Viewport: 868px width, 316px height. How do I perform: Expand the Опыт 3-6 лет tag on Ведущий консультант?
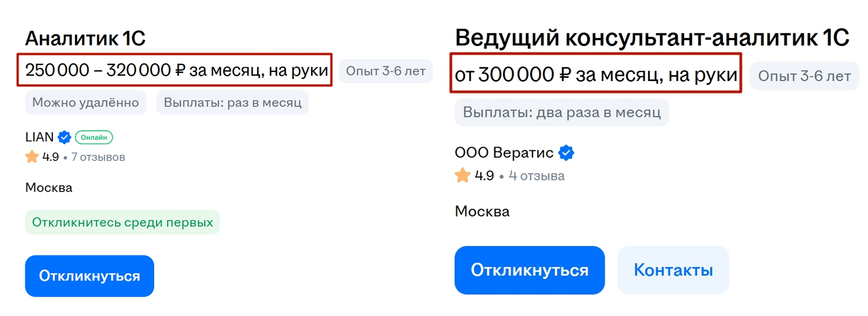pyautogui.click(x=804, y=76)
